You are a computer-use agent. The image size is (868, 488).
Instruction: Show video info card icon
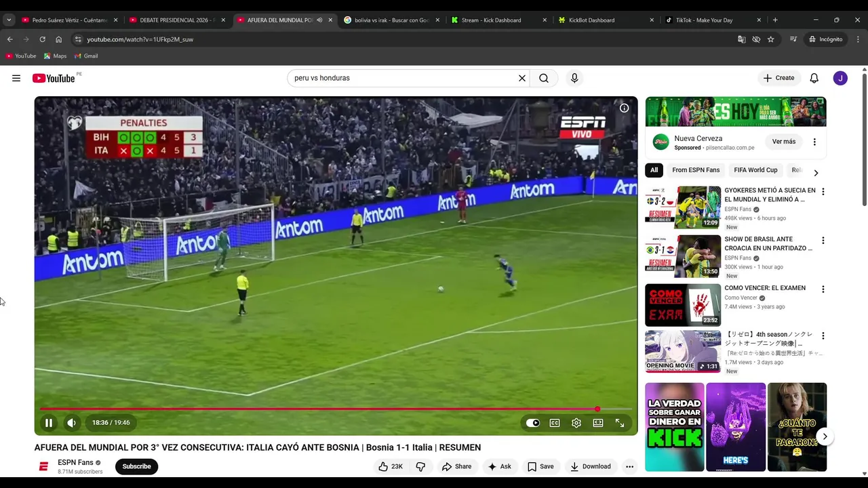coord(624,108)
